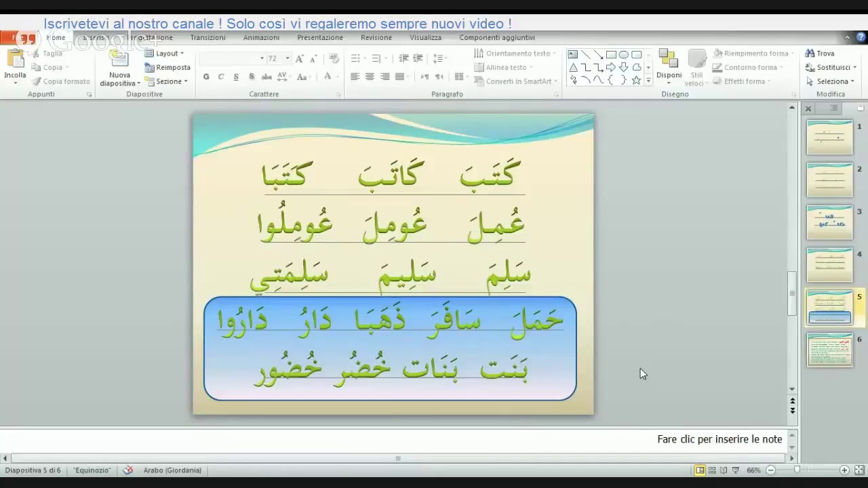Open the Componenti aggiuntivi tab
The width and height of the screenshot is (868, 488).
click(497, 38)
